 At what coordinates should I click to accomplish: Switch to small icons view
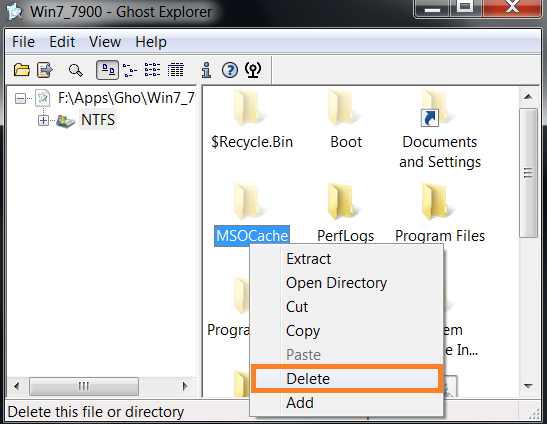tap(130, 70)
